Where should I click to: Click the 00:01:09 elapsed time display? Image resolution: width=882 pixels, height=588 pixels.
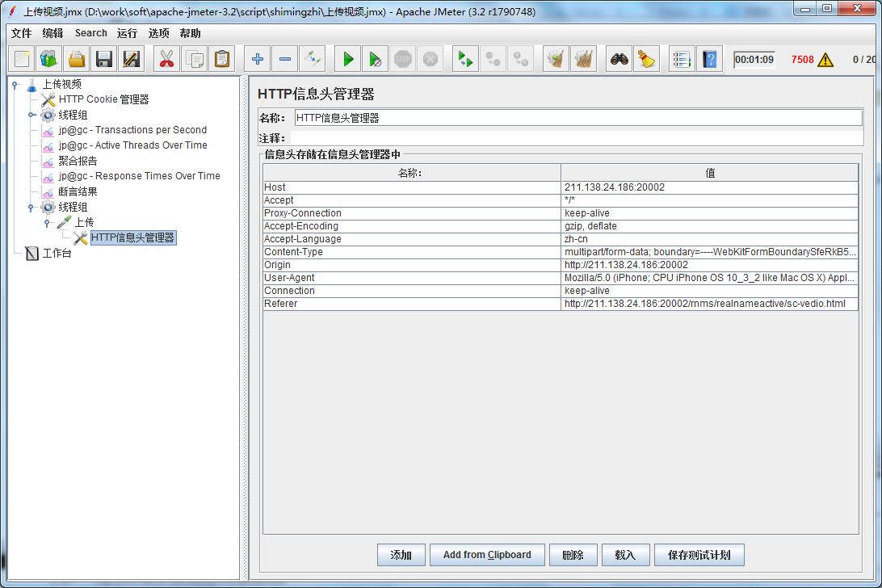point(754,60)
